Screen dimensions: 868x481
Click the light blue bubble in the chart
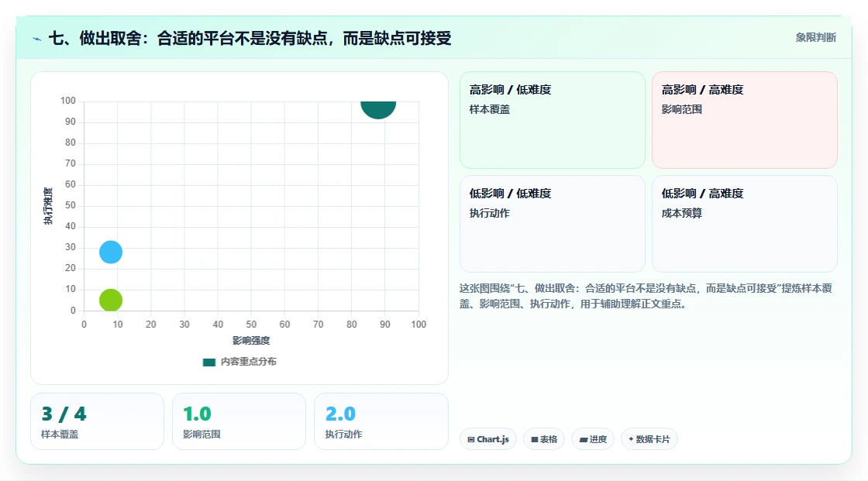[x=111, y=252]
